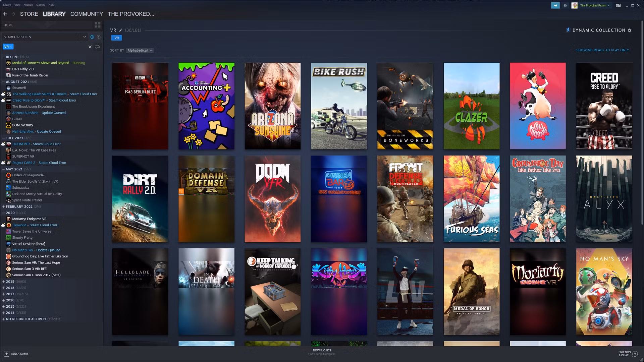Open the Friends menu
This screenshot has height=362, width=644.
click(x=28, y=5)
